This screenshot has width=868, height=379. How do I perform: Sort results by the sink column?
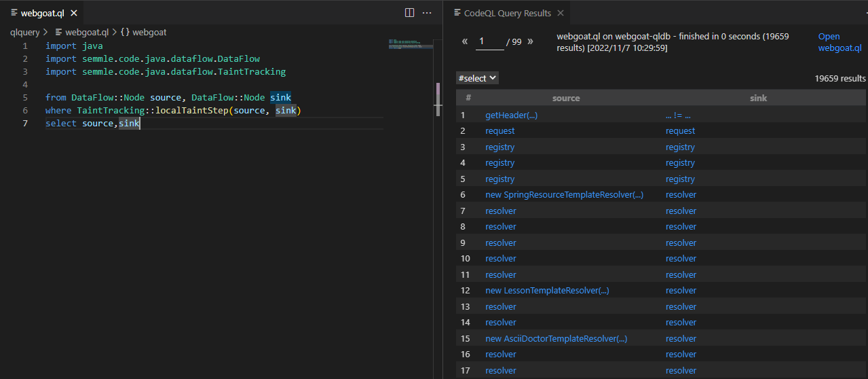click(x=758, y=98)
